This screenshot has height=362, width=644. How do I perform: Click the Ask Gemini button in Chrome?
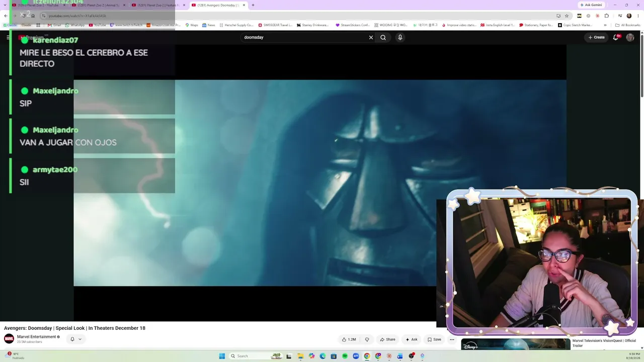(591, 5)
